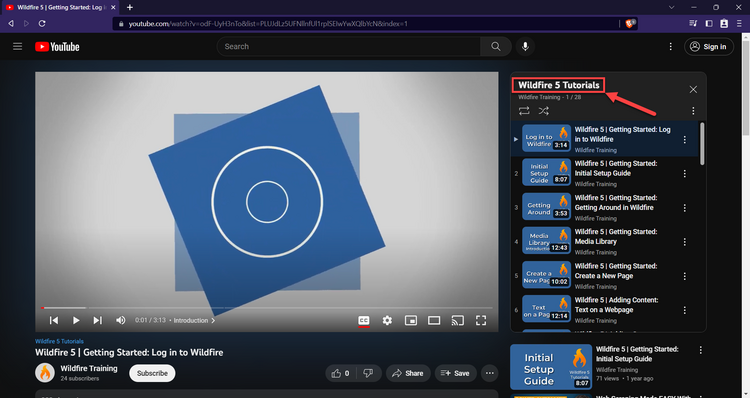750x398 pixels.
Task: Click the browser address bar URL
Action: tap(268, 23)
